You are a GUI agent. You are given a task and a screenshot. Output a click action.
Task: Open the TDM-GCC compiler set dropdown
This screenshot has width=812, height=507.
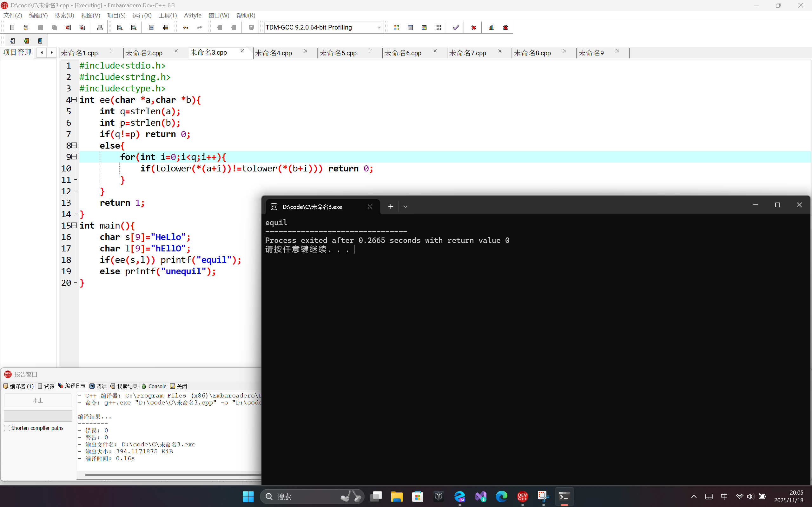tap(378, 28)
